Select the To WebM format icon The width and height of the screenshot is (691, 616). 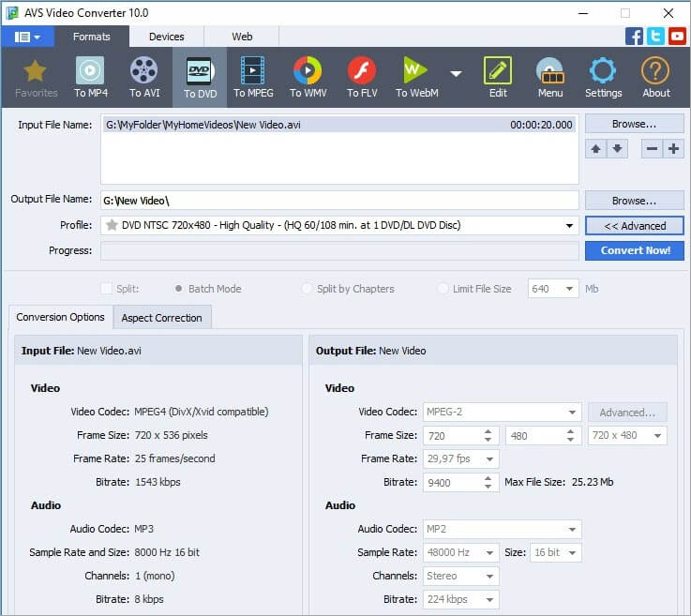416,78
